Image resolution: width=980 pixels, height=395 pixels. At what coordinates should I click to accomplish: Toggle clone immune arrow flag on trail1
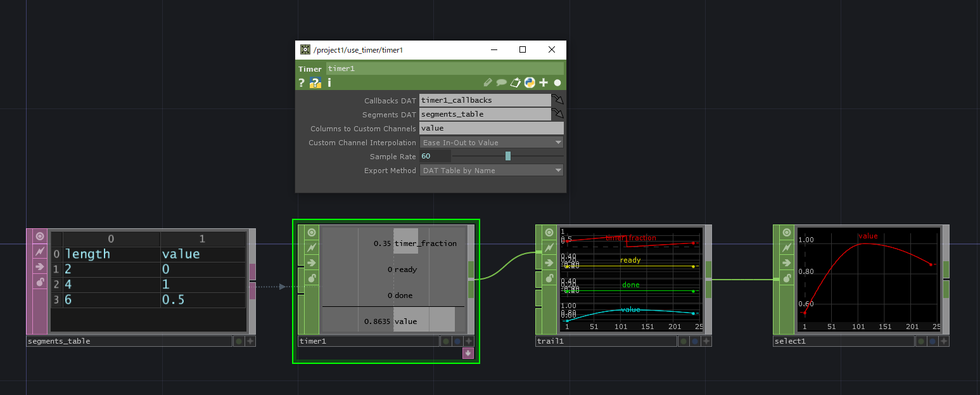(549, 263)
